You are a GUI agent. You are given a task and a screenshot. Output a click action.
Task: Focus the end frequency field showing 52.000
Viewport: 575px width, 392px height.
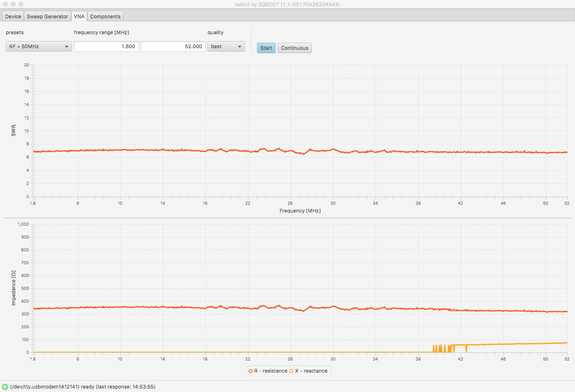(173, 47)
